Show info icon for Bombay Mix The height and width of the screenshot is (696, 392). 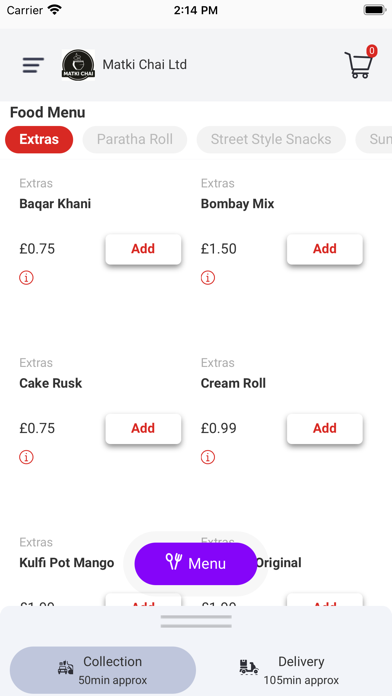[208, 278]
